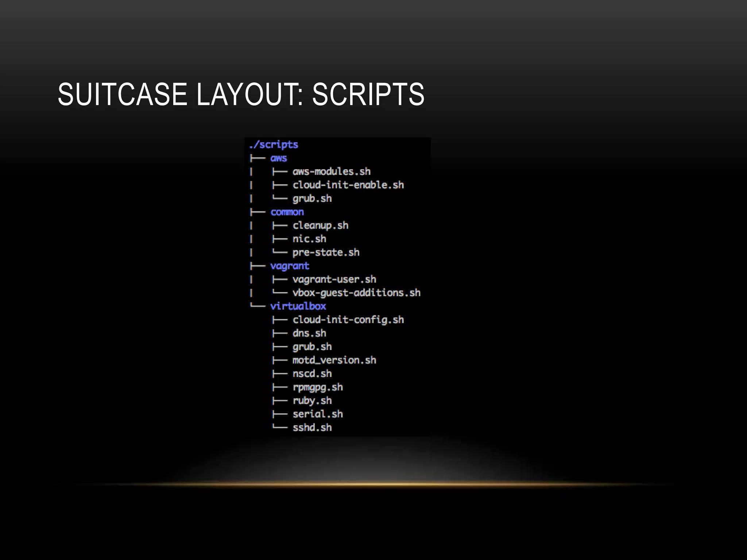Click the sshd.sh file entry
Screen dimensions: 747x560
(312, 428)
